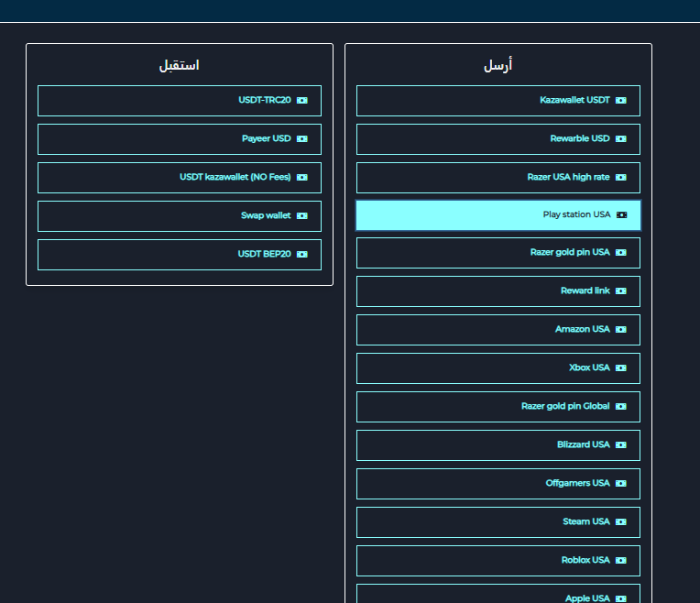700x603 pixels.
Task: Choose Razer gold pin Global option
Action: coord(498,407)
